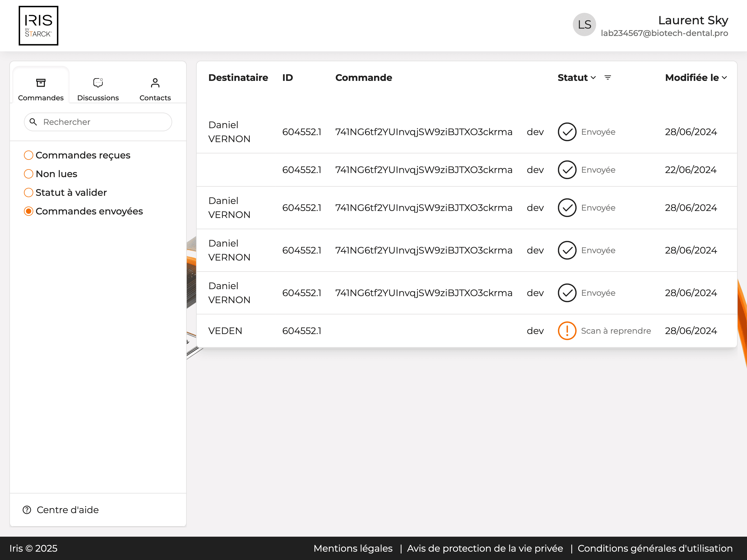Viewport: 747px width, 560px height.
Task: Switch to the Discussions tab
Action: (98, 89)
